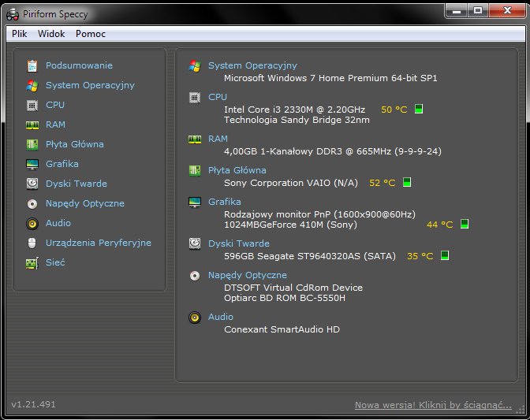Click Płyta Główna heading in summary panel
Image resolution: width=530 pixels, height=420 pixels.
[237, 170]
